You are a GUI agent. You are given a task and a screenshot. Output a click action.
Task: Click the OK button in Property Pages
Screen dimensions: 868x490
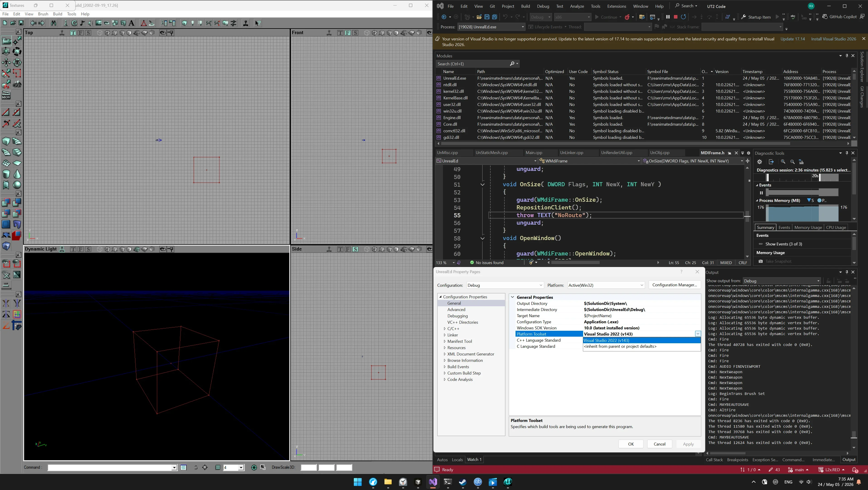631,444
